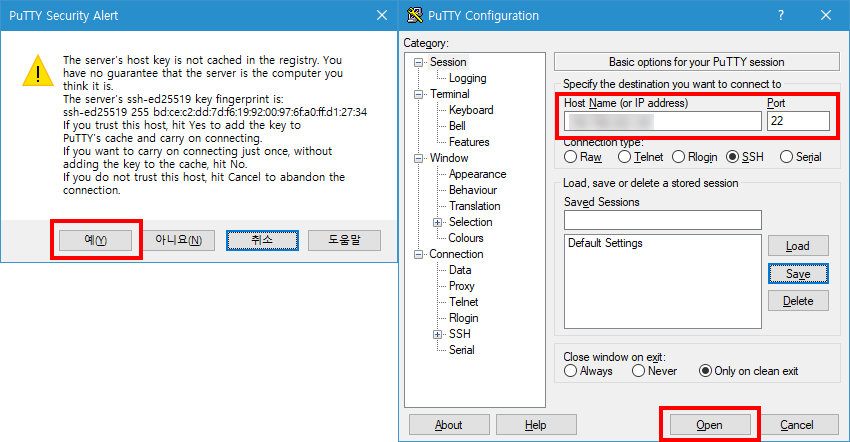This screenshot has height=442, width=850.
Task: Click the yellow warning icon in Security Alert
Action: click(38, 71)
